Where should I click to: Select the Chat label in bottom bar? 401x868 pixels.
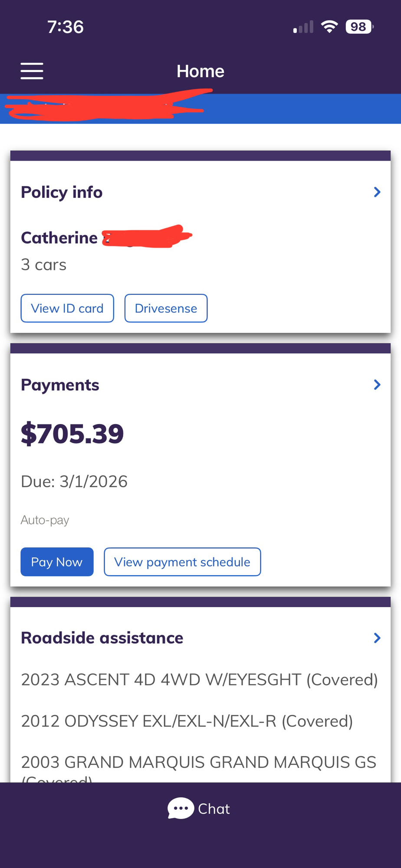pyautogui.click(x=214, y=809)
